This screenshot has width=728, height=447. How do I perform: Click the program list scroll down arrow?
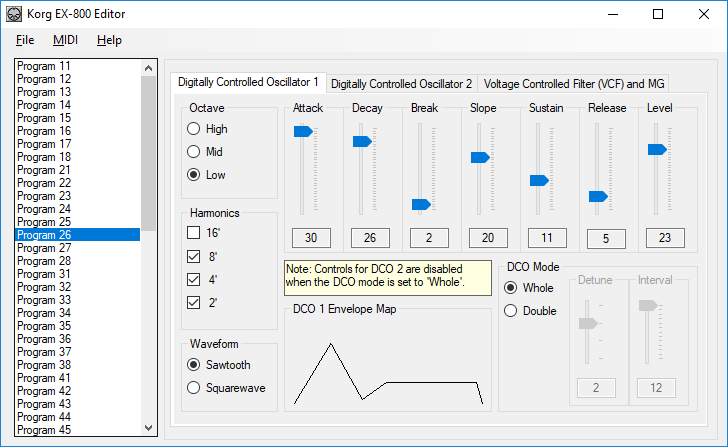(x=149, y=428)
